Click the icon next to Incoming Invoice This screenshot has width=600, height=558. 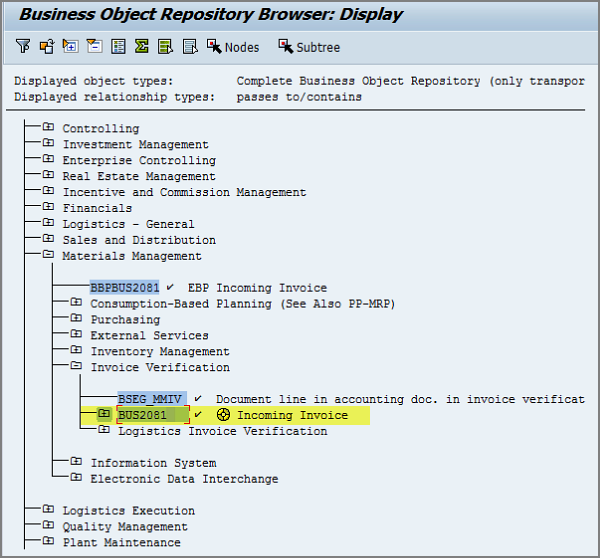[223, 415]
